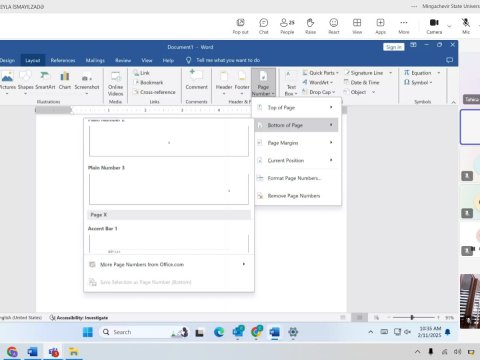Toggle the Page Number menu button
Image resolution: width=480 pixels, height=360 pixels.
263,83
